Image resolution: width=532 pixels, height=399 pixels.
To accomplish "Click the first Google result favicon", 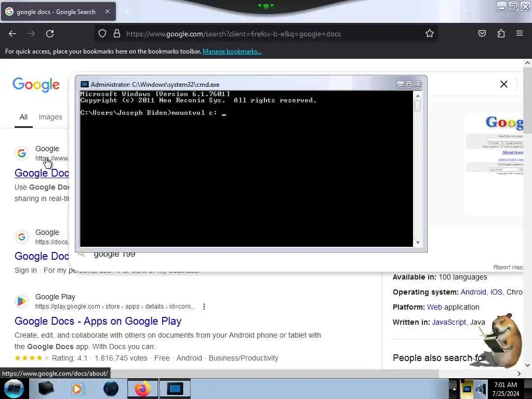I will tap(21, 153).
